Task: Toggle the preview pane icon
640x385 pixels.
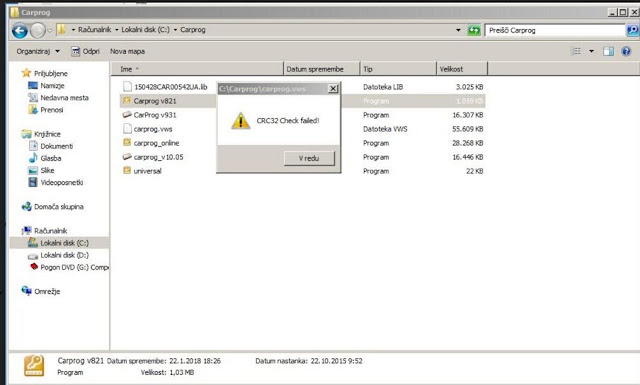Action: point(609,51)
